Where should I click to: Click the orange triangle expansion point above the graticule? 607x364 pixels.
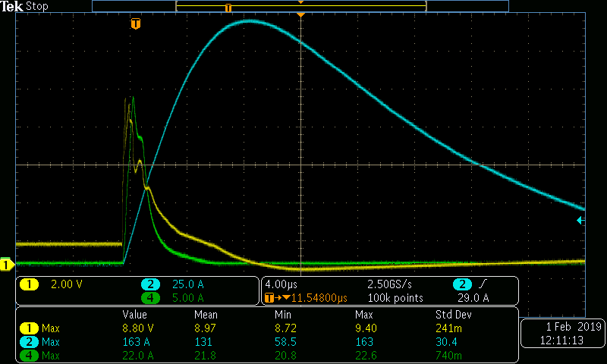click(x=300, y=14)
